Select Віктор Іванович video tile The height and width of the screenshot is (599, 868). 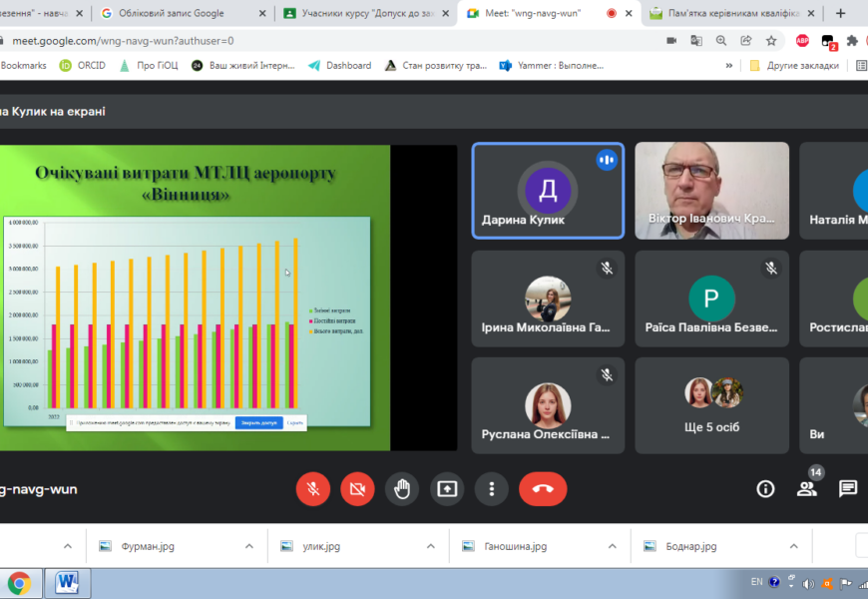point(711,190)
